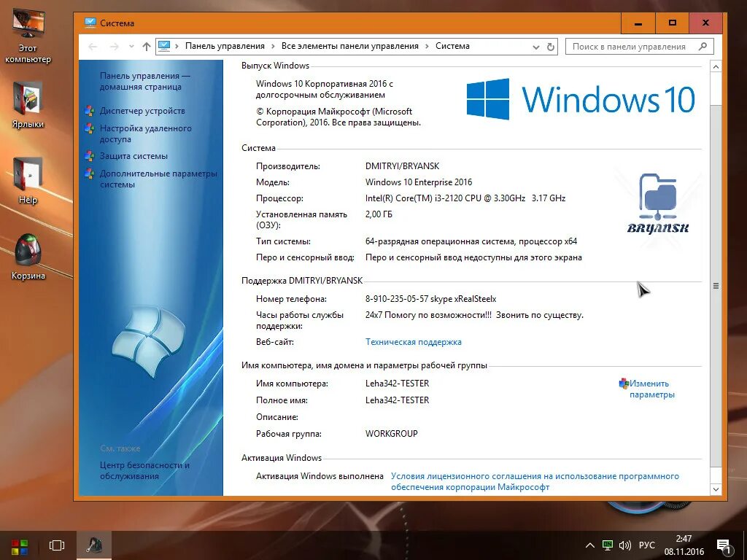Image resolution: width=747 pixels, height=560 pixels.
Task: Click the 2,00 ГБ memory value
Action: 379,214
